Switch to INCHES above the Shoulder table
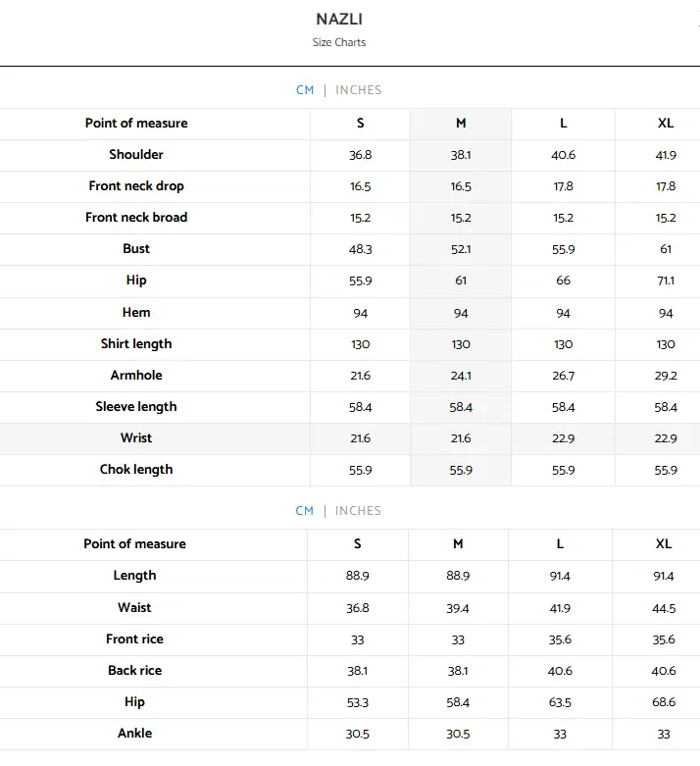Screen dimensions: 700x766 point(358,90)
